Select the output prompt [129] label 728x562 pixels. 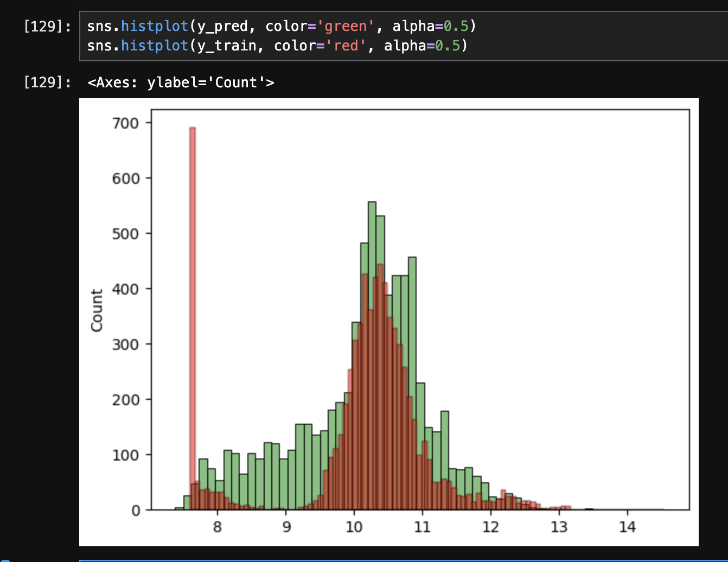(47, 82)
